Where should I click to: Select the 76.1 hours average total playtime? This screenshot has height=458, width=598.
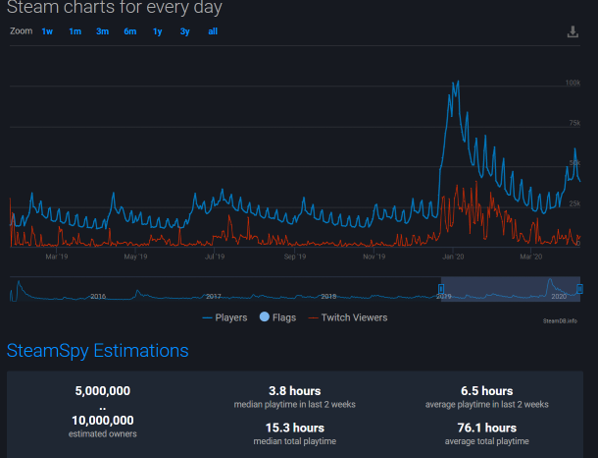click(487, 428)
